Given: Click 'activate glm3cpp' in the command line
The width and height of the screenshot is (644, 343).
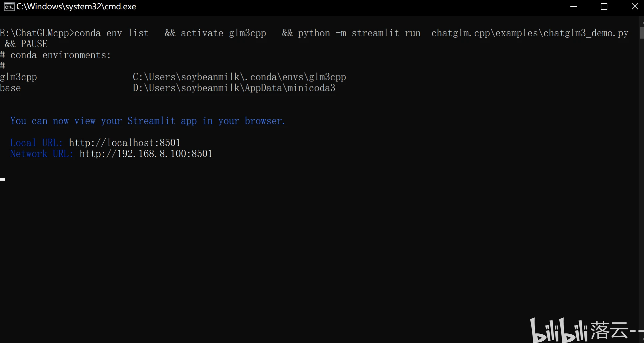Looking at the screenshot, I should 223,33.
